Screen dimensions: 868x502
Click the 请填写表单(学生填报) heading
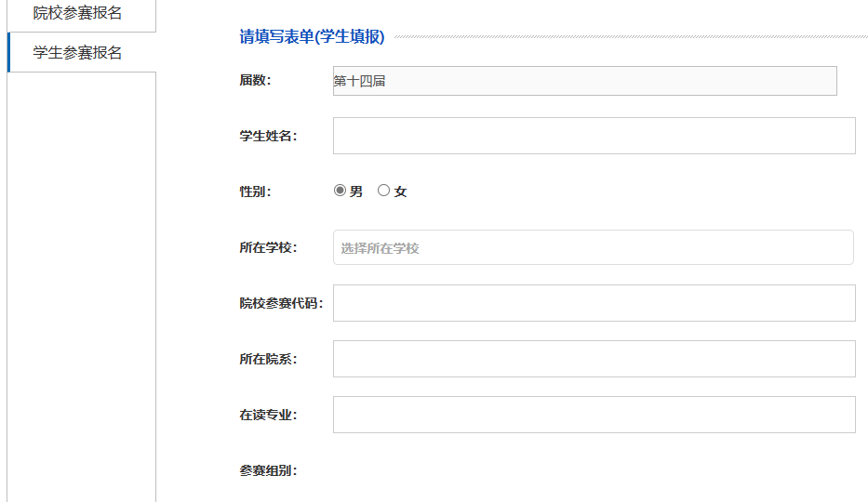tap(312, 37)
